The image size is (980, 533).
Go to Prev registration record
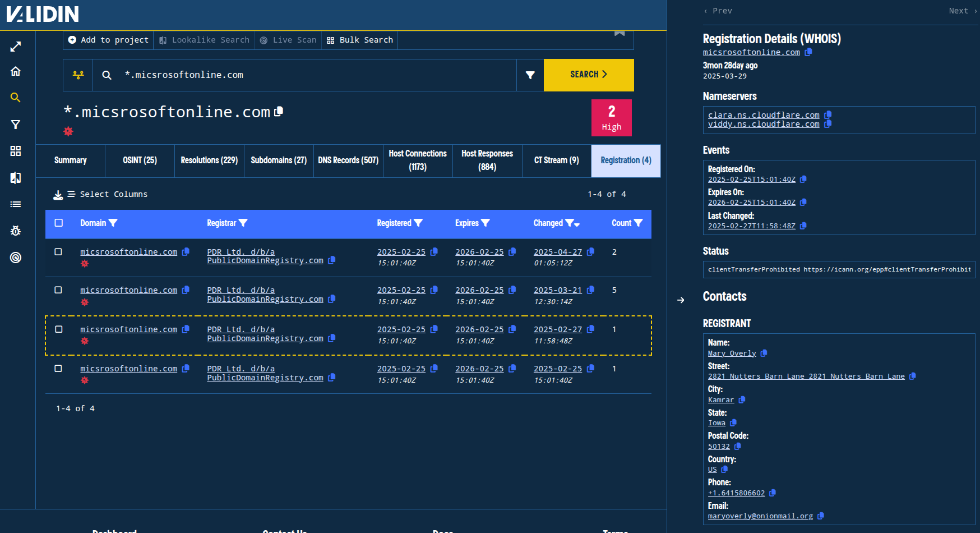(x=718, y=11)
